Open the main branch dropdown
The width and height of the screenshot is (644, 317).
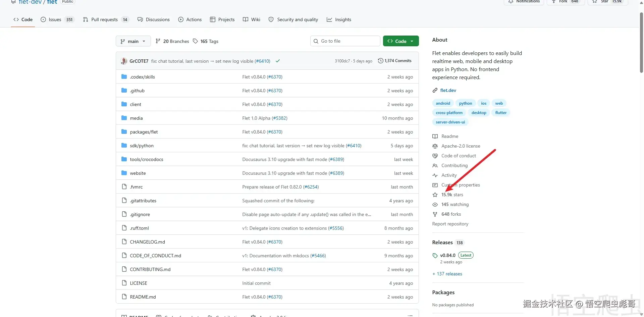pos(133,41)
